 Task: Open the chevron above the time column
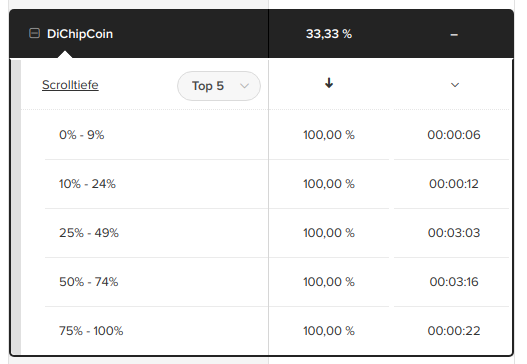[x=455, y=85]
